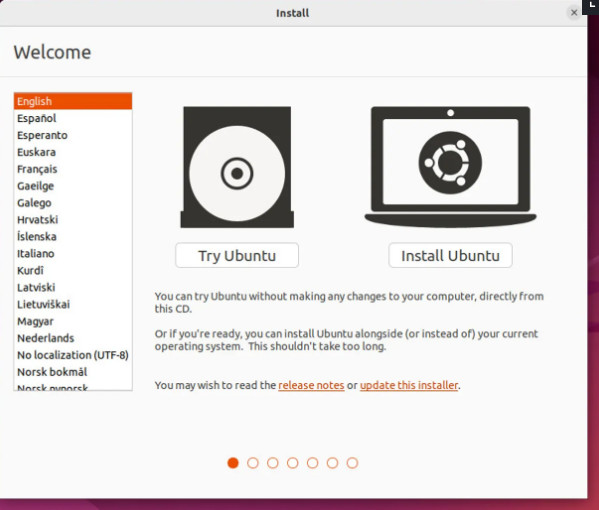Screen dimensions: 599x510
Task: Choose Esperanto from the languages
Action: (73, 135)
